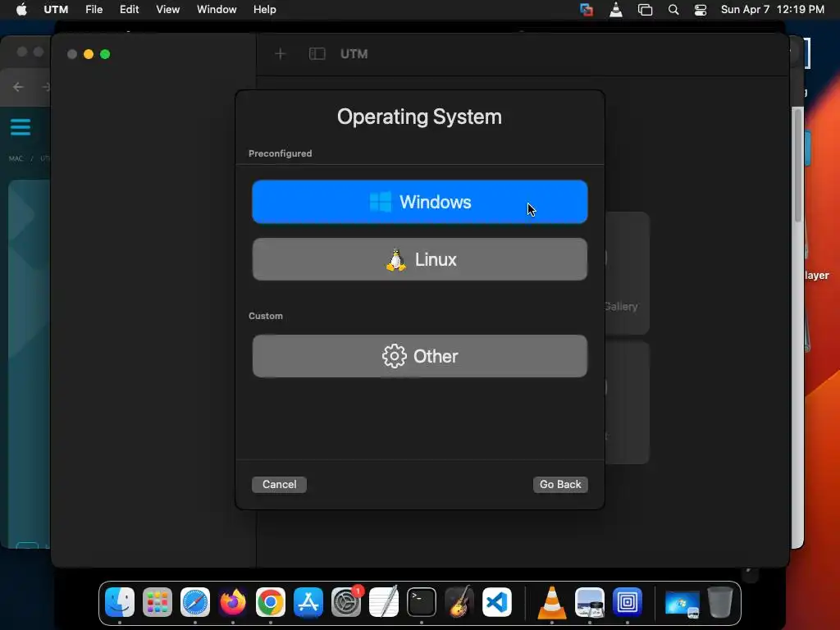
Task: Open the File menu
Action: coord(94,9)
